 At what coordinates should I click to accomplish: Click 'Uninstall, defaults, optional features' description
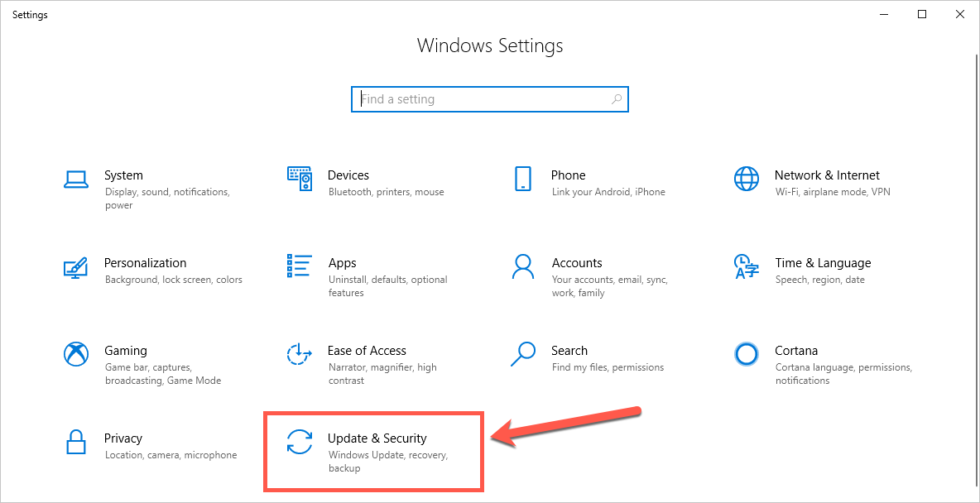[388, 286]
